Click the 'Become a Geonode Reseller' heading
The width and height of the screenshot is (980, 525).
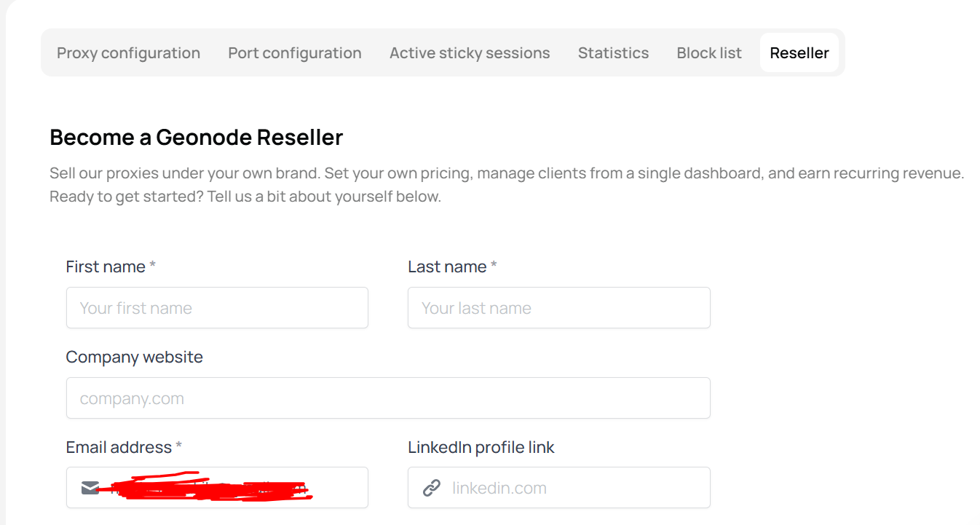(197, 137)
